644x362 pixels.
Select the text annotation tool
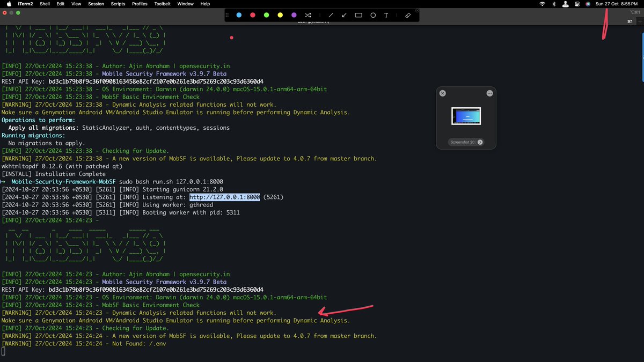[x=386, y=15]
